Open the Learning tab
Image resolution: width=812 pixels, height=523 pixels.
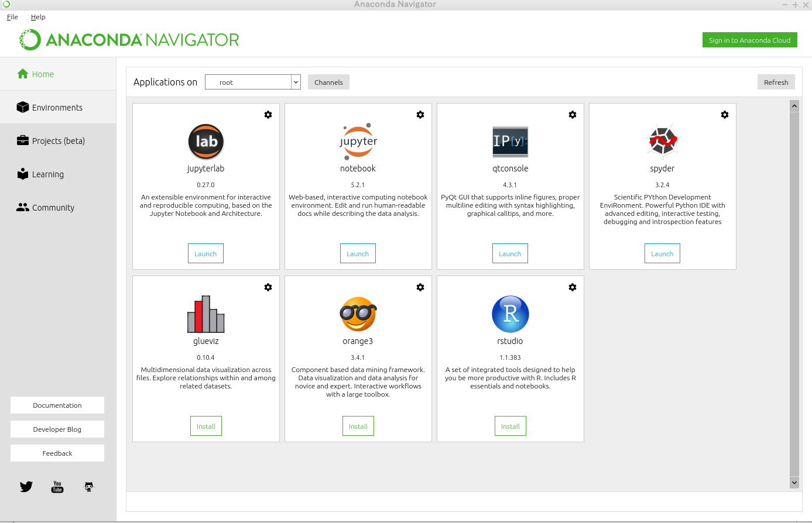point(58,174)
